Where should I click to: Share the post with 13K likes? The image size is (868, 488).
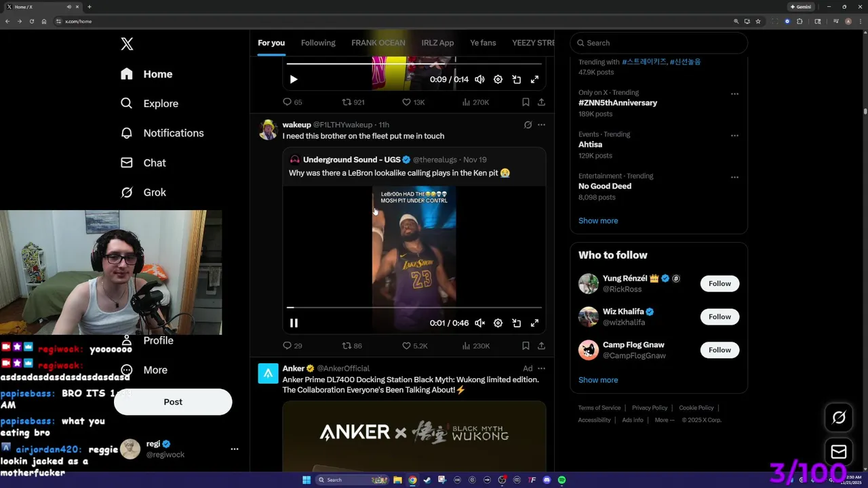541,102
